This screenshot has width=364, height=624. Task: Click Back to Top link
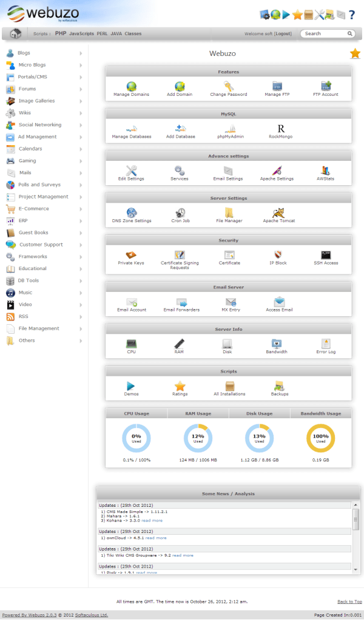(349, 602)
